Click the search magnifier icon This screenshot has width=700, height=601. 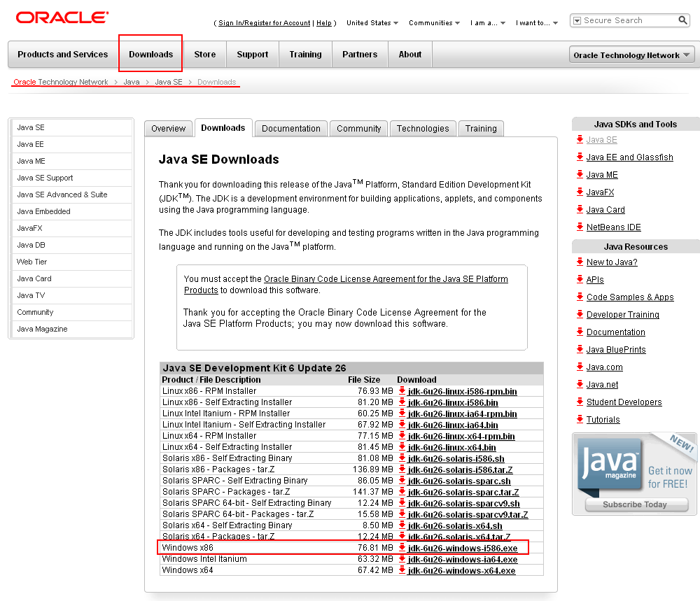682,20
